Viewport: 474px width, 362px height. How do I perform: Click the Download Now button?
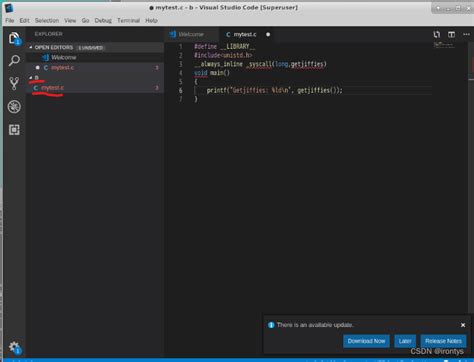pyautogui.click(x=366, y=341)
